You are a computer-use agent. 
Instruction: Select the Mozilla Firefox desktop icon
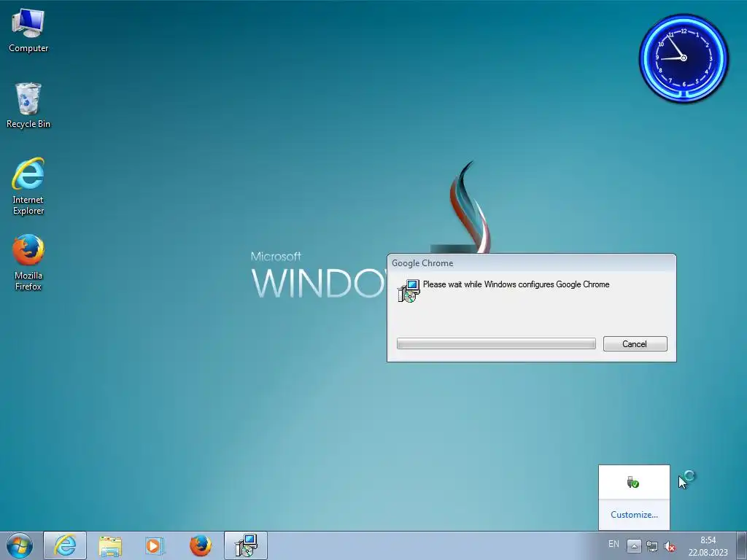(28, 262)
